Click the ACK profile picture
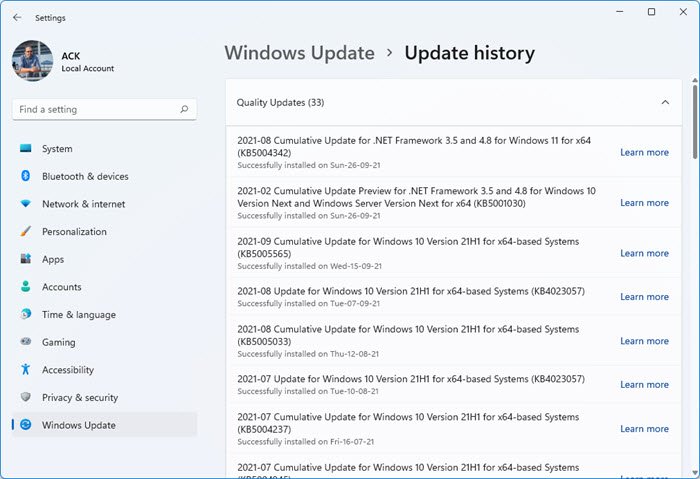The image size is (700, 479). (32, 61)
